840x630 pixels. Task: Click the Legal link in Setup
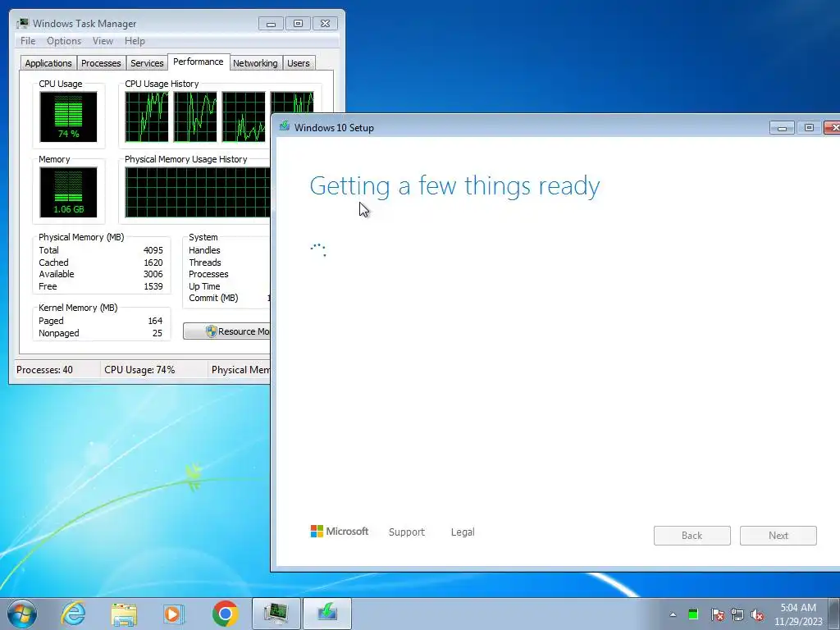tap(463, 532)
